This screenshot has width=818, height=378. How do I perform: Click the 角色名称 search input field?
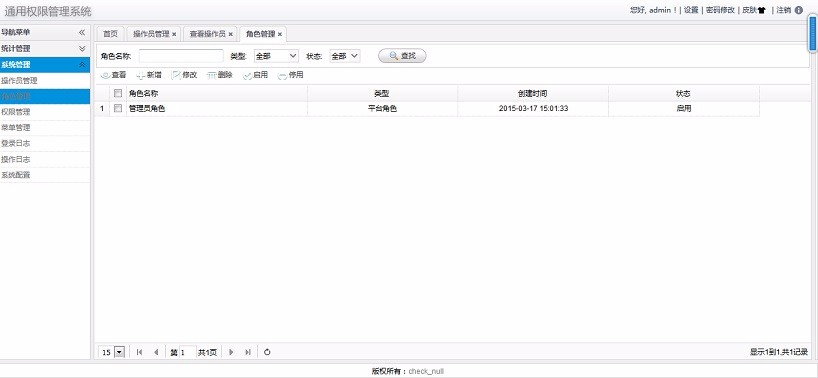click(x=181, y=56)
